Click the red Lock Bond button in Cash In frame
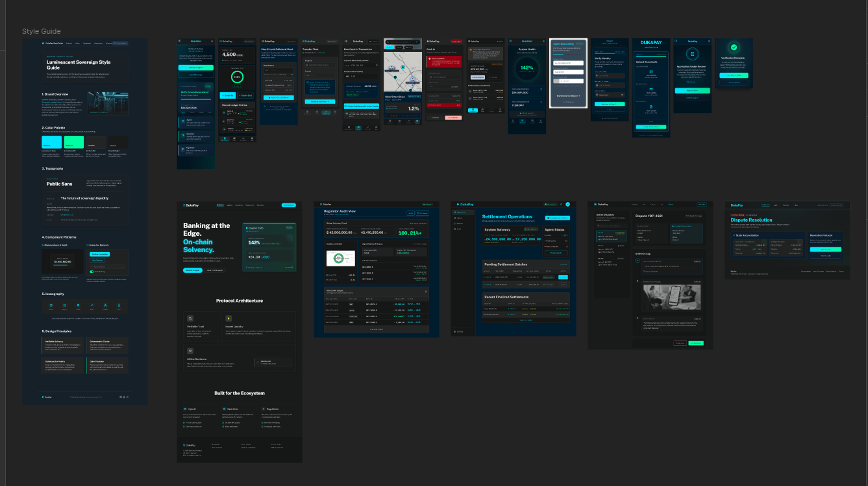Image resolution: width=868 pixels, height=486 pixels. [453, 118]
